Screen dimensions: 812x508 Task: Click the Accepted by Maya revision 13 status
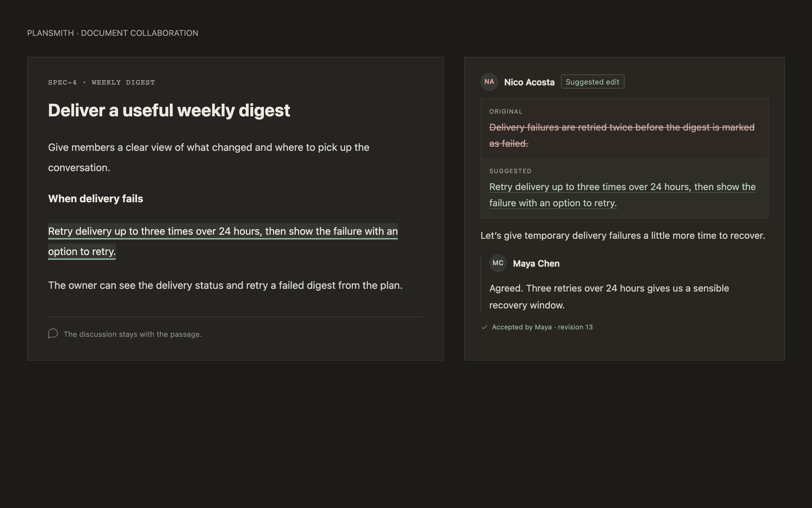[542, 327]
